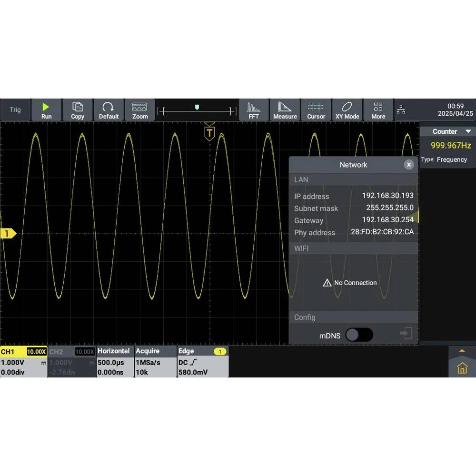Enable the CH2 channel

(x=72, y=362)
